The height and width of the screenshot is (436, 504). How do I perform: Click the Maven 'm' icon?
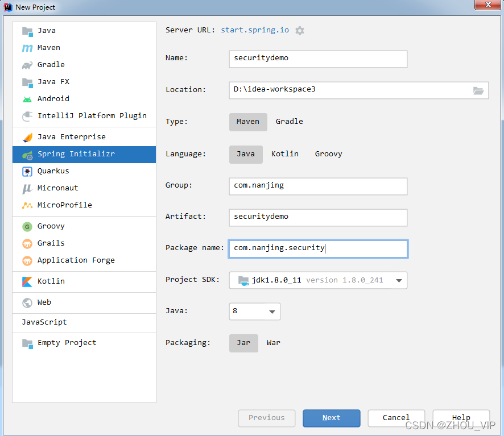pos(27,48)
